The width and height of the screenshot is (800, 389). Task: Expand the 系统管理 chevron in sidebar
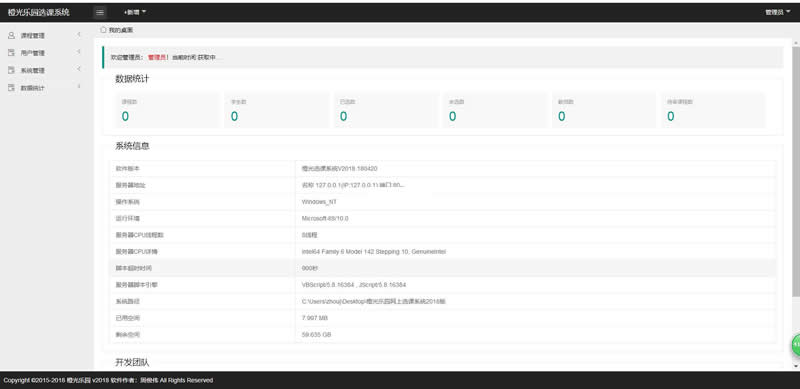click(x=79, y=69)
